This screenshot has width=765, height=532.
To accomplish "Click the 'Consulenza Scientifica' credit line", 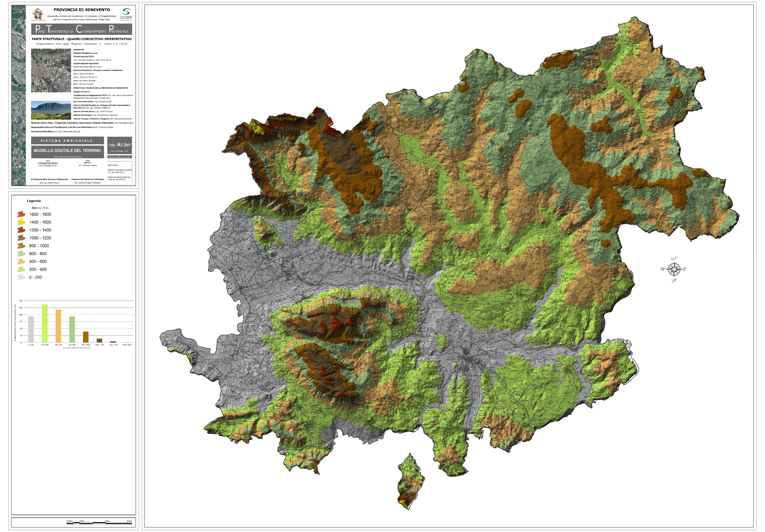I will [56, 132].
